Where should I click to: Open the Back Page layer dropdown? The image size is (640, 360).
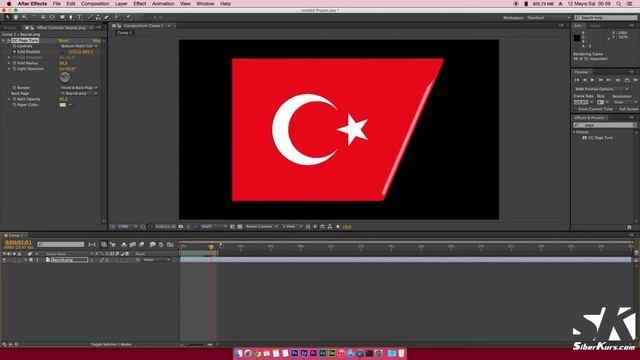coord(79,93)
